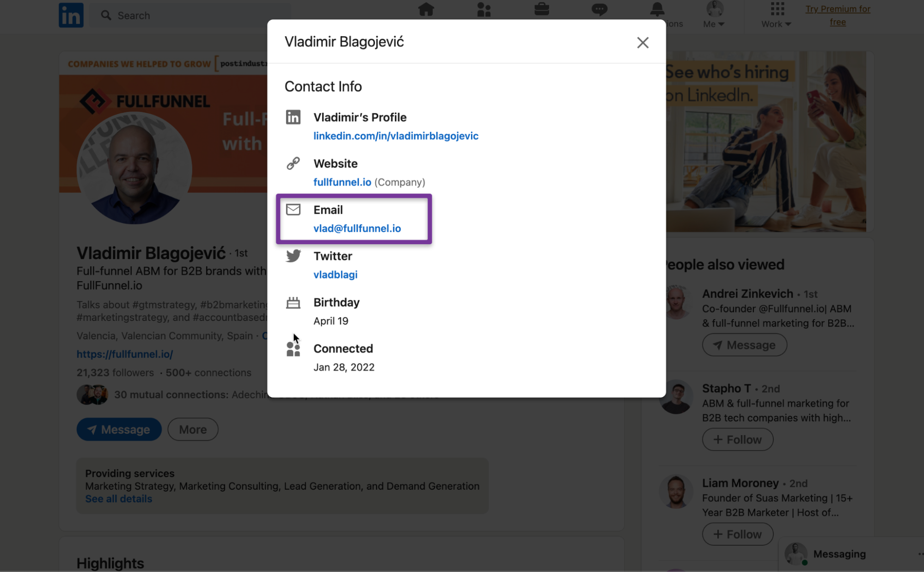The height and width of the screenshot is (572, 924).
Task: Click the LinkedIn home icon
Action: click(x=426, y=11)
